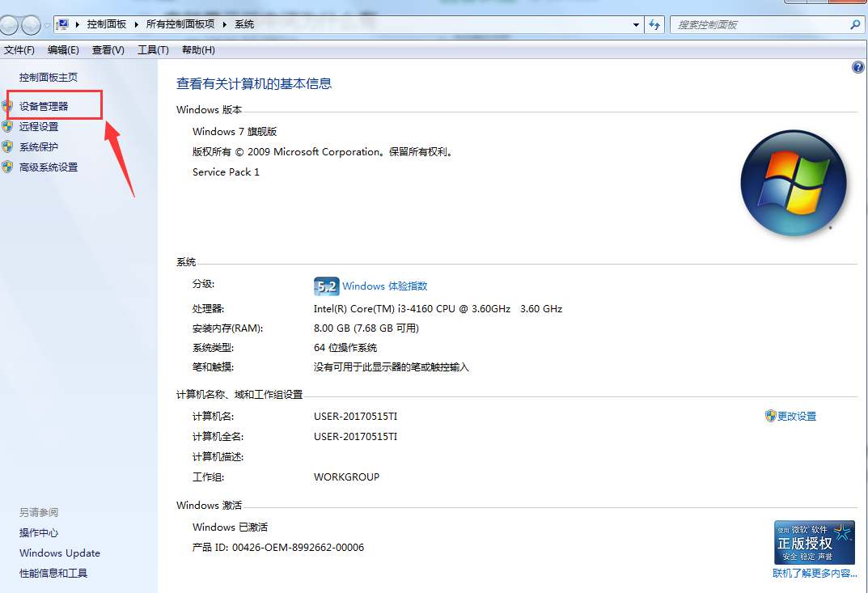Open the 工具(T) menu

(153, 50)
